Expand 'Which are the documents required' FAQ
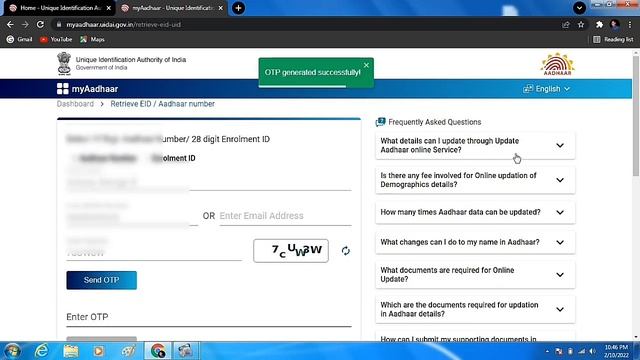Screen dimensions: 640x360 475,309
